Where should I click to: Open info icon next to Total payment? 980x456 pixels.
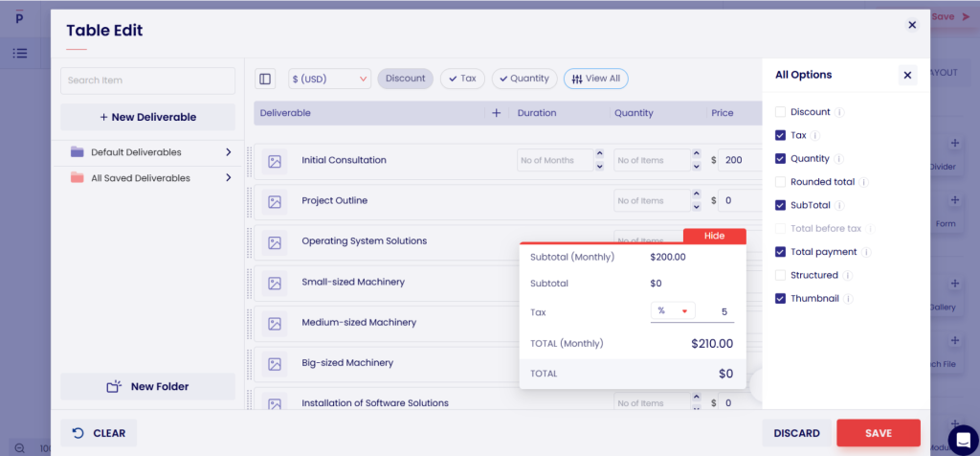(x=866, y=252)
